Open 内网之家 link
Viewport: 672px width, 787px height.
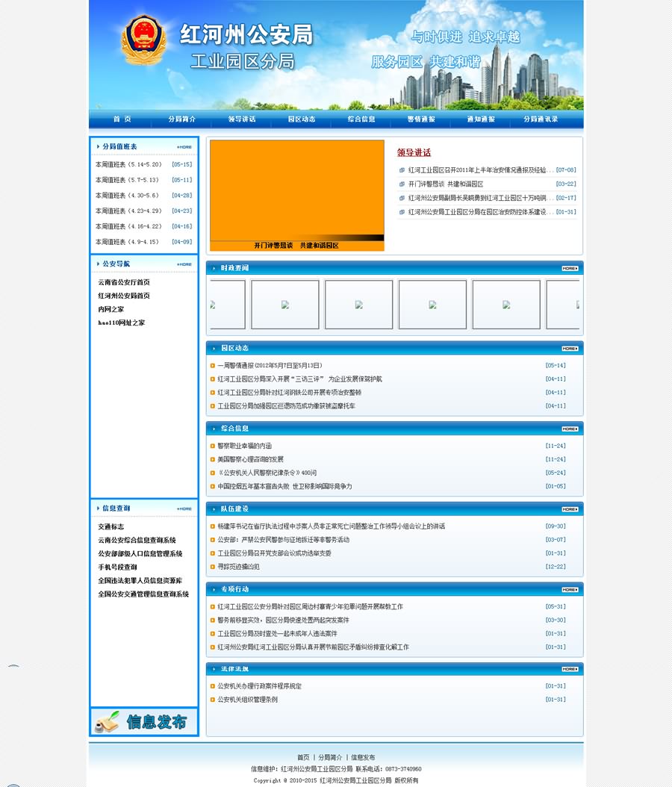(x=111, y=310)
